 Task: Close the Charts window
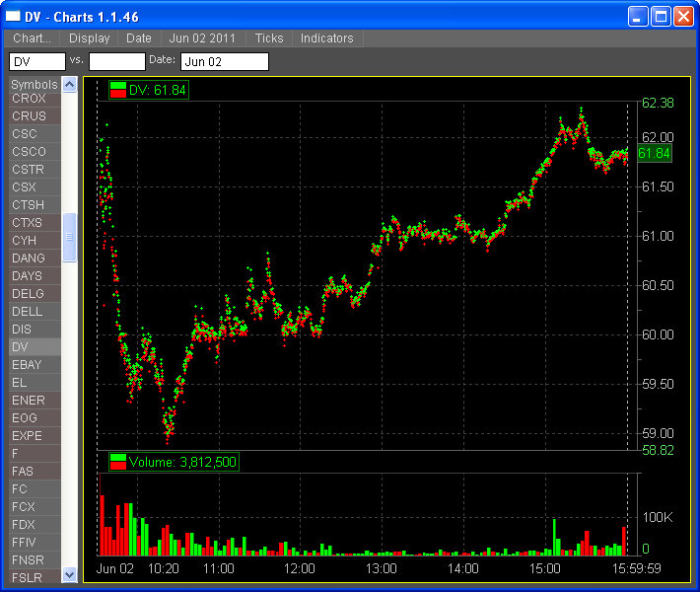(x=683, y=17)
